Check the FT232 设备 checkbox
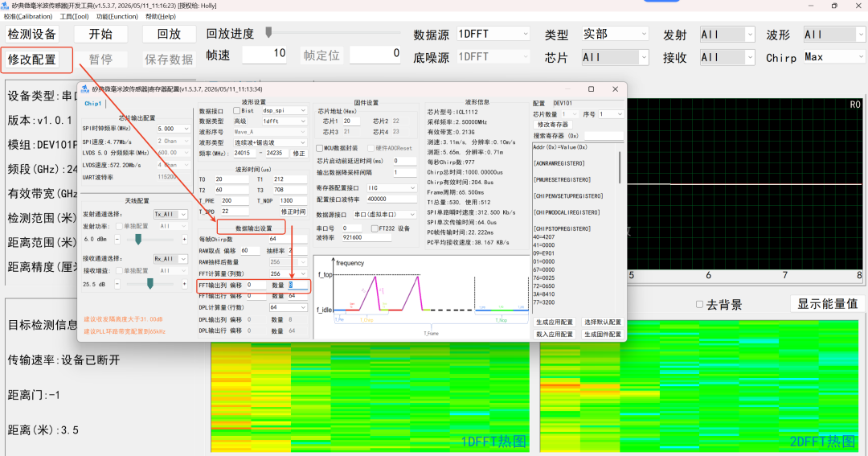 coord(375,228)
